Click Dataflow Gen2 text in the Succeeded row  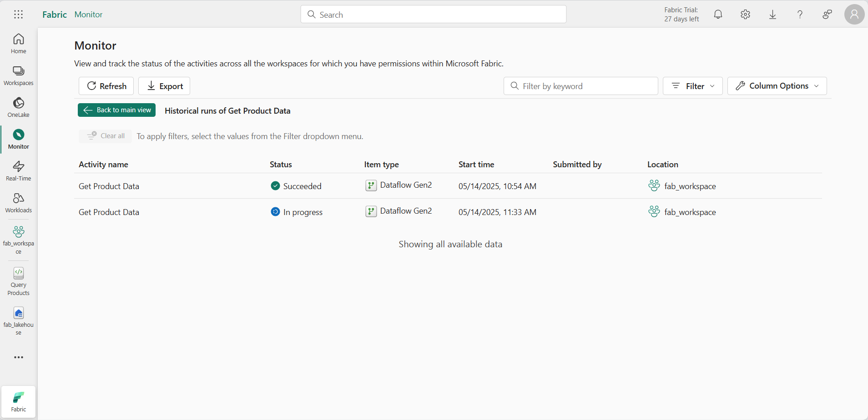[406, 185]
